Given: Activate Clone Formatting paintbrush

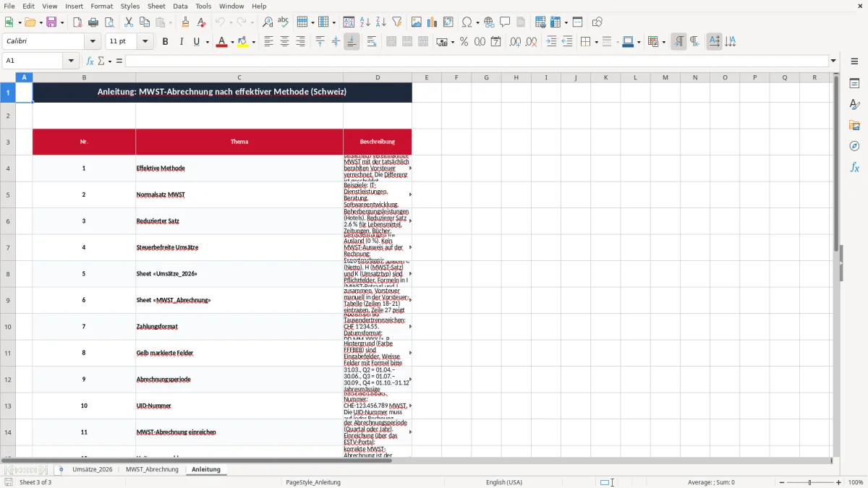Looking at the screenshot, I should tap(185, 22).
